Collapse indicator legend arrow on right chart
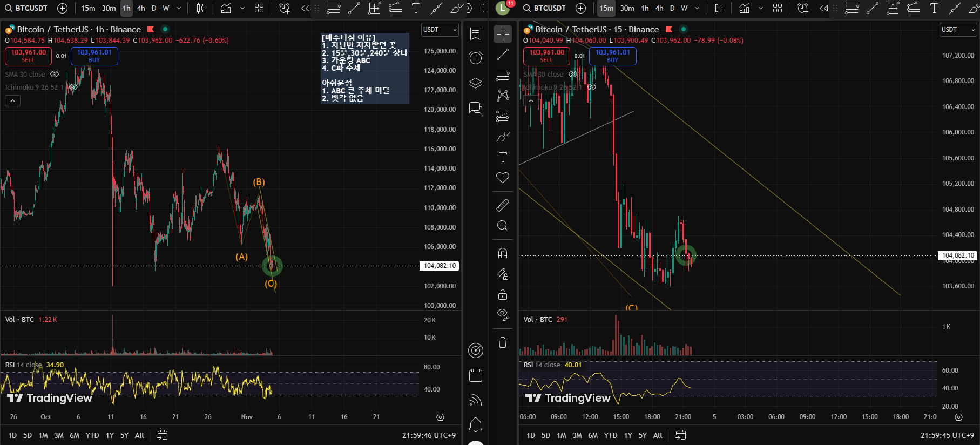Image resolution: width=980 pixels, height=445 pixels. pyautogui.click(x=531, y=100)
